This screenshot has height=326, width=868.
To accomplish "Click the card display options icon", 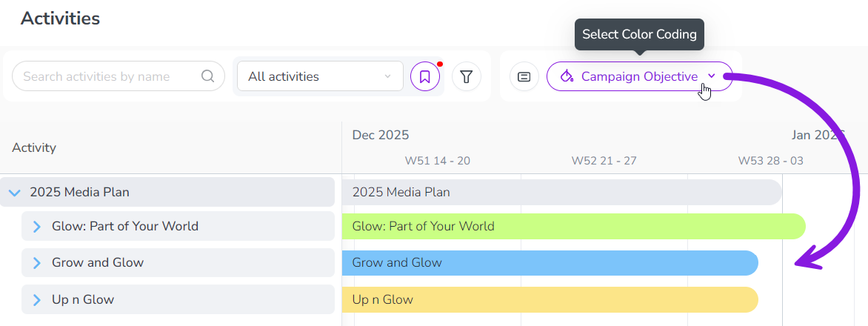I will [524, 76].
